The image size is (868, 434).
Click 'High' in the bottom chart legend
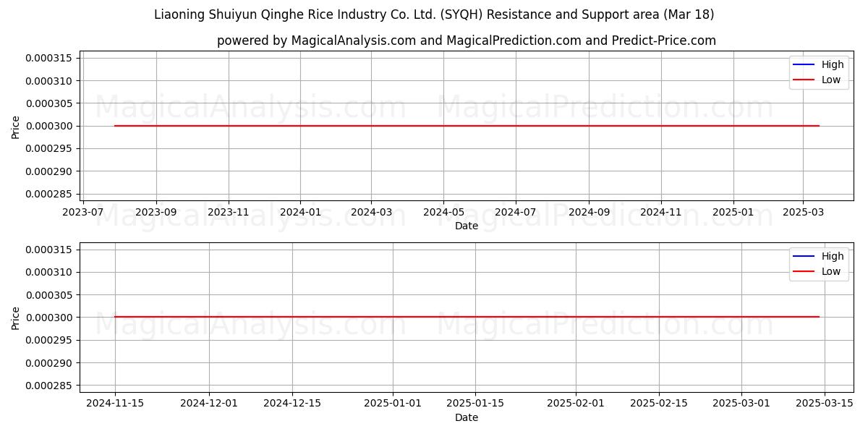click(833, 256)
